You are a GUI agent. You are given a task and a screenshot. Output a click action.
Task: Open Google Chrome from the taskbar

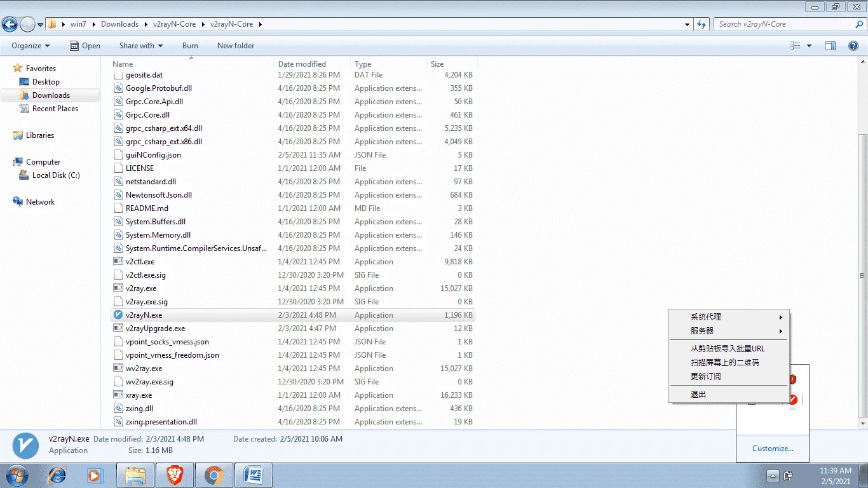point(214,475)
